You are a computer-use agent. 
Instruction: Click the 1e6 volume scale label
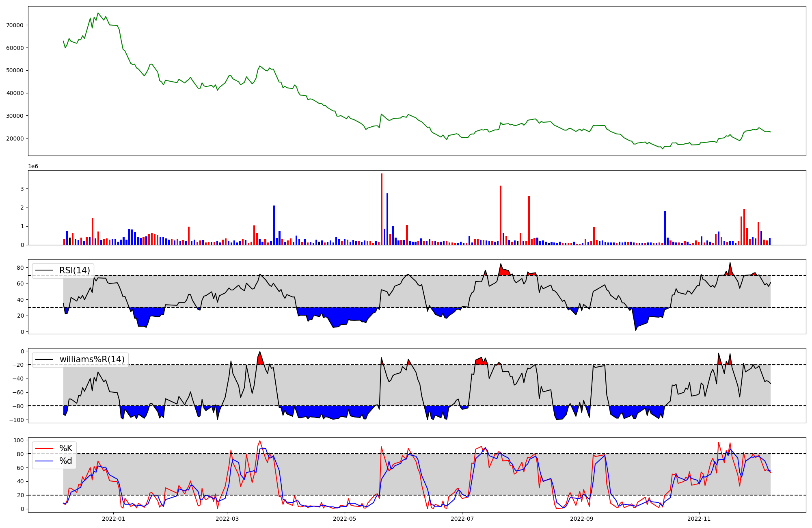pyautogui.click(x=33, y=167)
